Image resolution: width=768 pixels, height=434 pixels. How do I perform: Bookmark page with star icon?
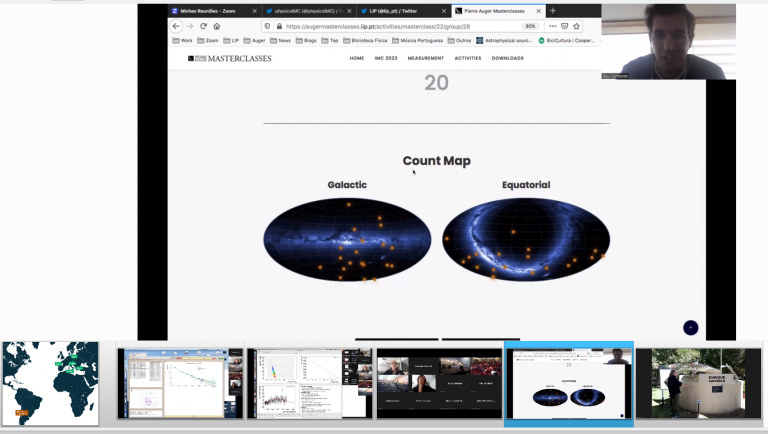577,26
